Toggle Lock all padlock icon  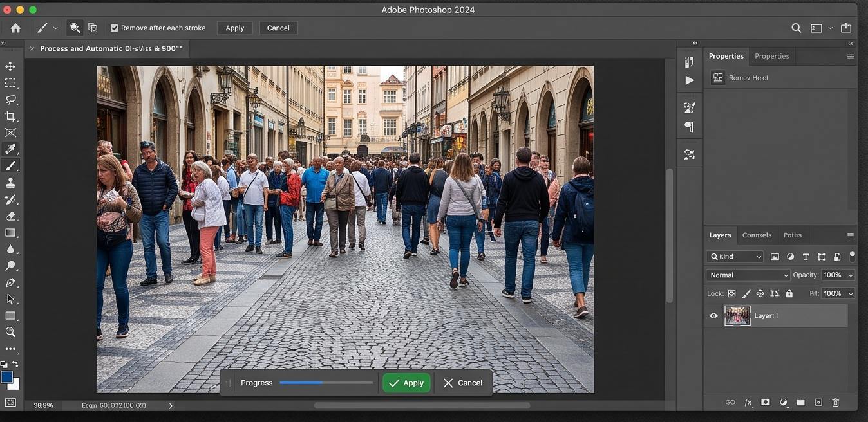click(x=789, y=293)
